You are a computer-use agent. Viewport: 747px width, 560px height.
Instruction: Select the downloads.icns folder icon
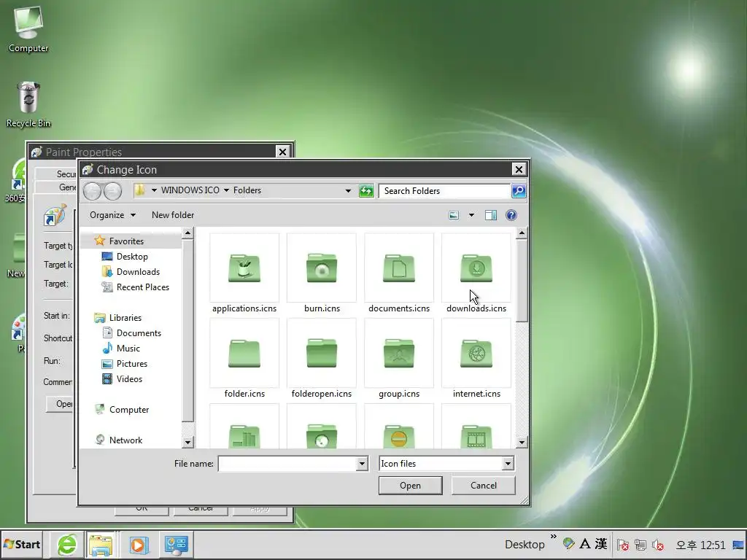pyautogui.click(x=476, y=268)
